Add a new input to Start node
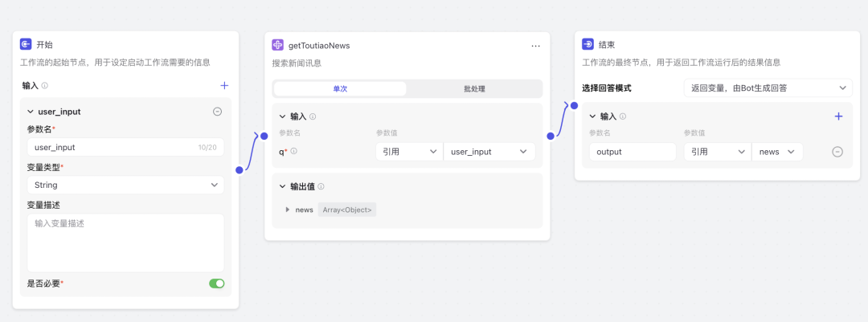 (224, 85)
